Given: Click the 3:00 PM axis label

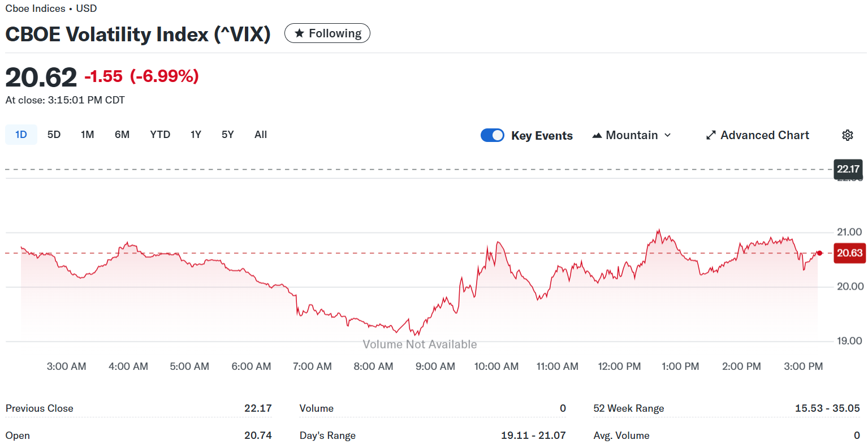Looking at the screenshot, I should click(x=803, y=367).
